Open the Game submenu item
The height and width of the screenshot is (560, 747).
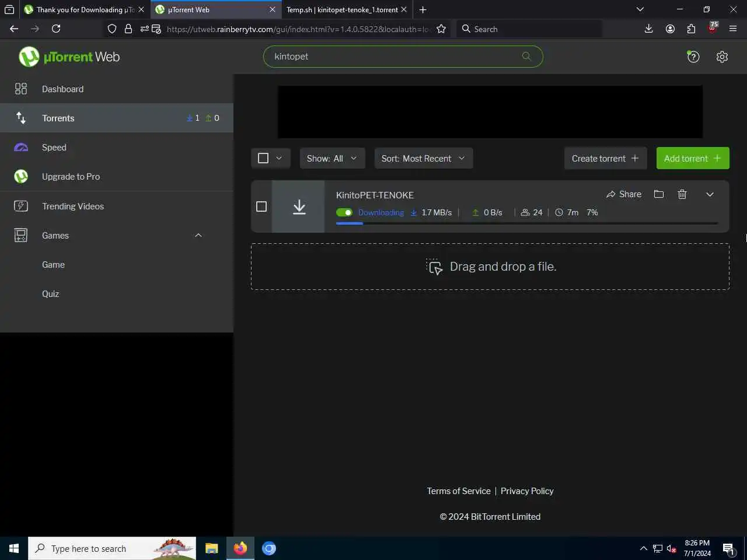pos(117,264)
